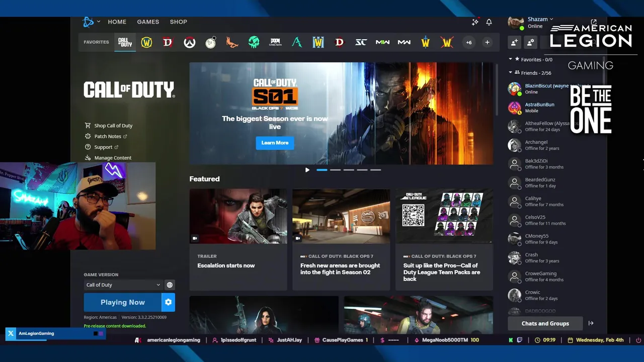Click the Learn More banner button

point(275,143)
